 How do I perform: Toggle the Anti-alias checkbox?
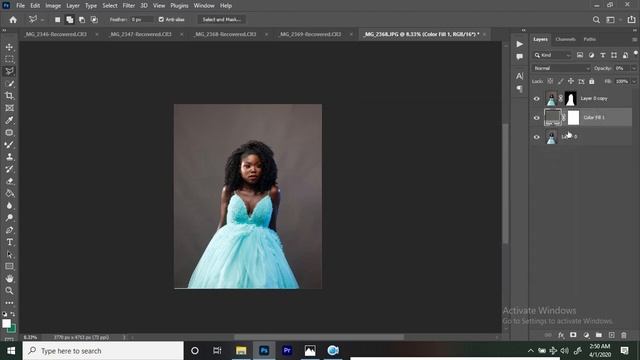coord(161,20)
